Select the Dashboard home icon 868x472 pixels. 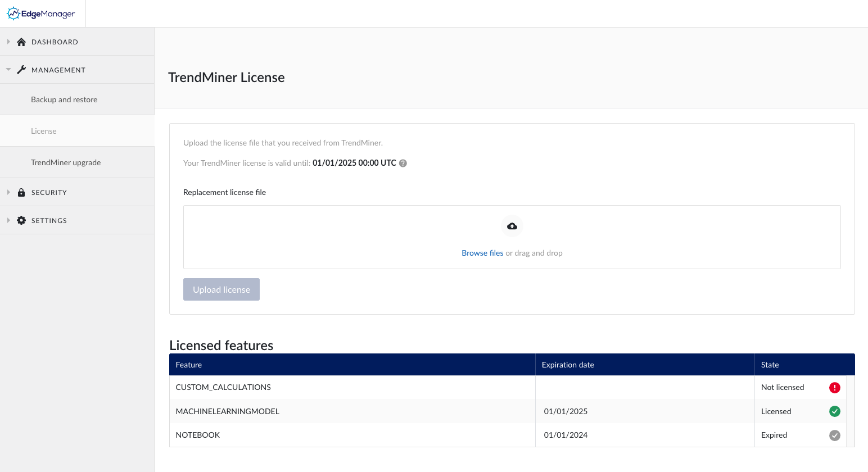tap(21, 42)
